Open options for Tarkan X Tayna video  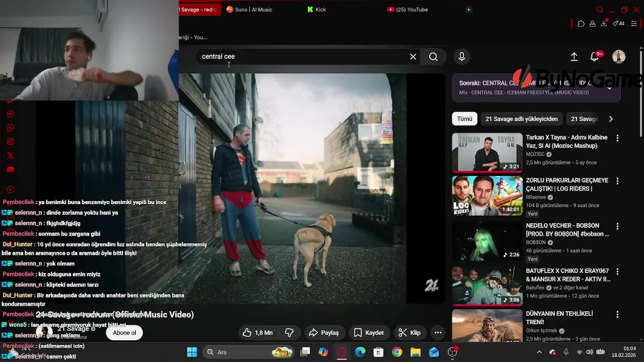coord(617,138)
